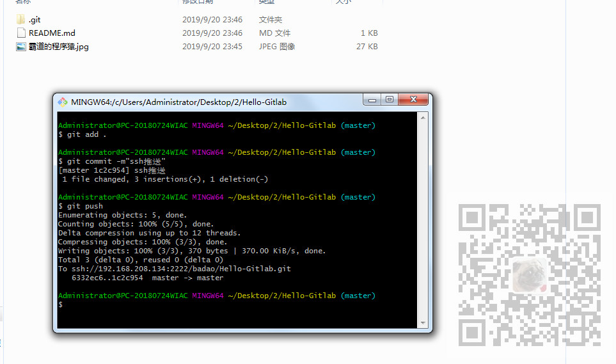Minimize the MINGW64 terminal window
This screenshot has width=616, height=364.
tap(372, 99)
